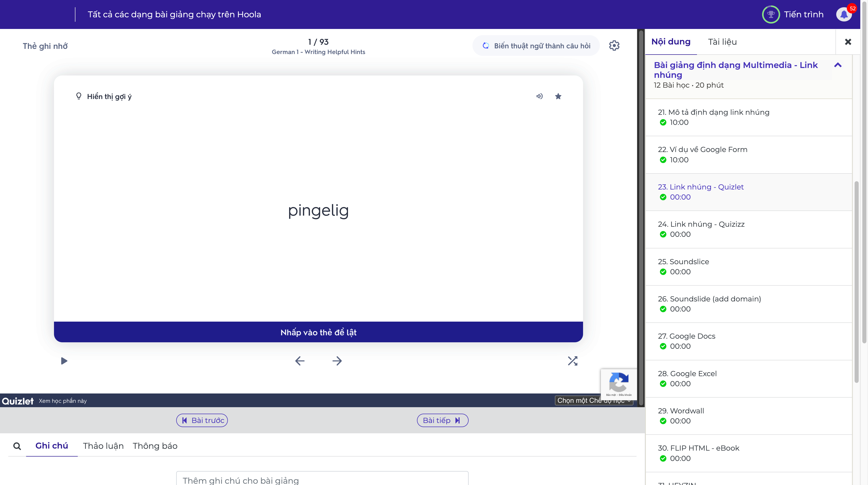Viewport: 868px width, 485px height.
Task: Start flashcard autoplay
Action: [x=64, y=361]
